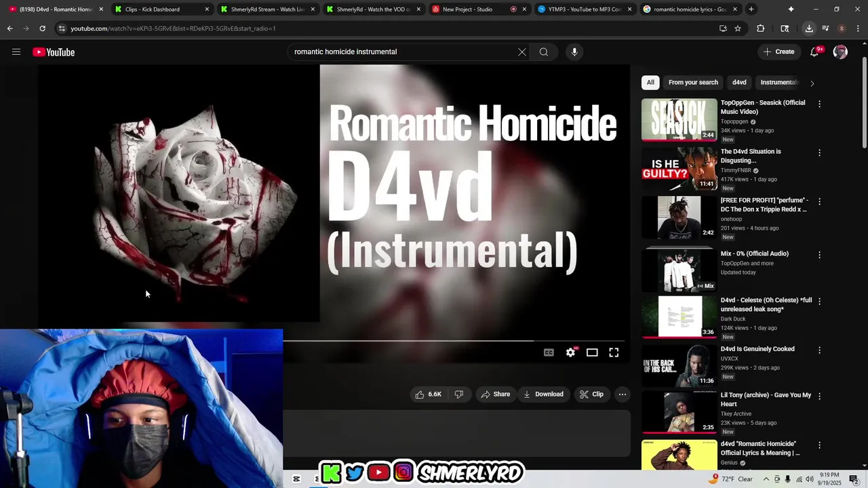Open the D4vd Celeste leaked song thumbnail
868x488 pixels.
pos(679,317)
